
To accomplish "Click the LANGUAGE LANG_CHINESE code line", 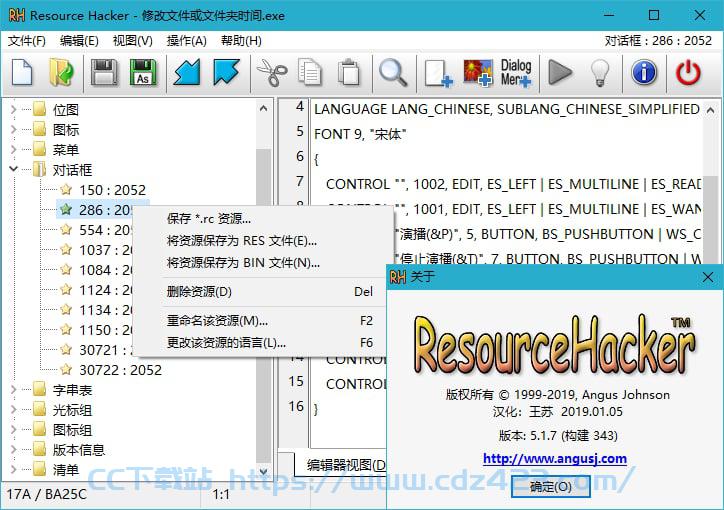I will [x=507, y=109].
